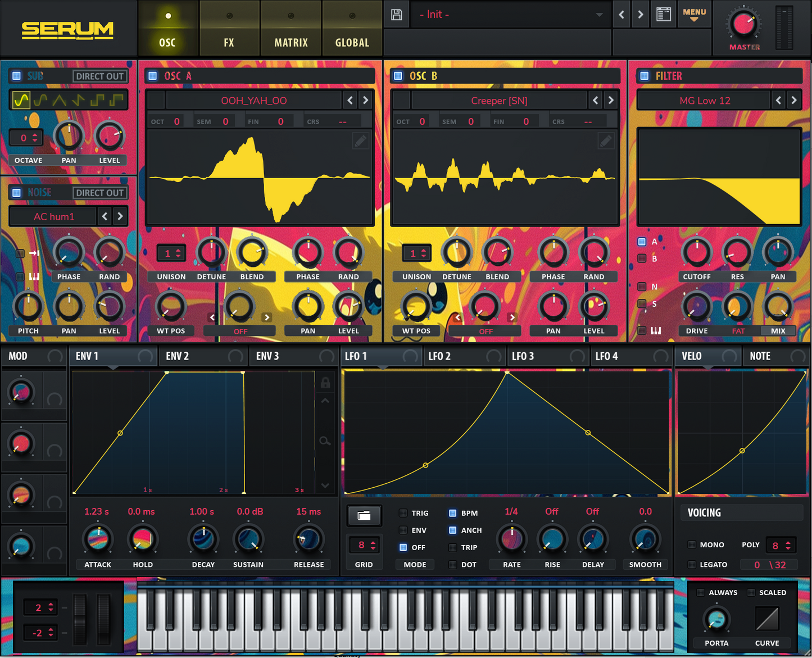The image size is (812, 658).
Task: Select the NOTE tab
Action: tap(776, 356)
